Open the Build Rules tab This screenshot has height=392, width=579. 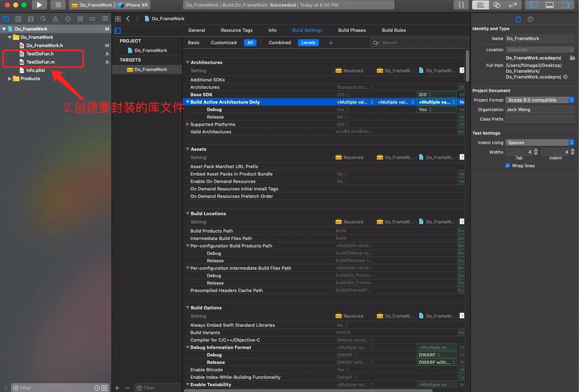(394, 30)
